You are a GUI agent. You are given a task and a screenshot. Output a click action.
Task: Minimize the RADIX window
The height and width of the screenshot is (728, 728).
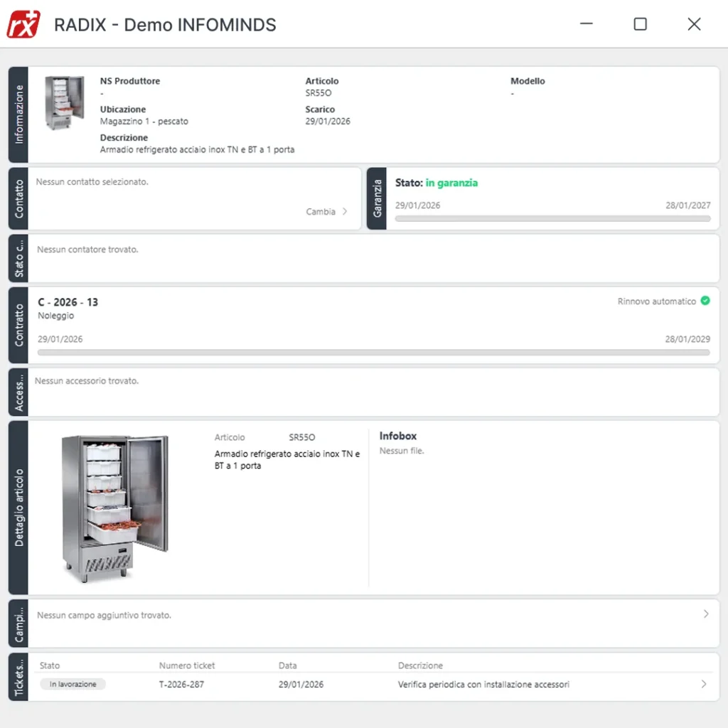point(587,24)
